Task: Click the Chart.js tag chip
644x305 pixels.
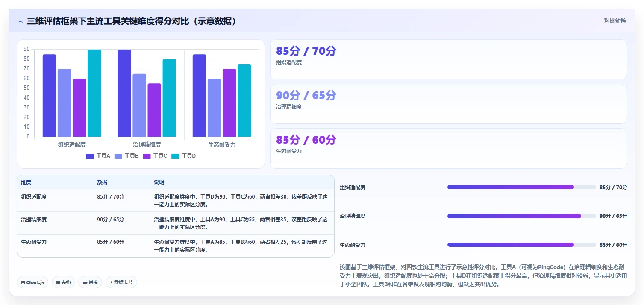Action: pos(32,282)
